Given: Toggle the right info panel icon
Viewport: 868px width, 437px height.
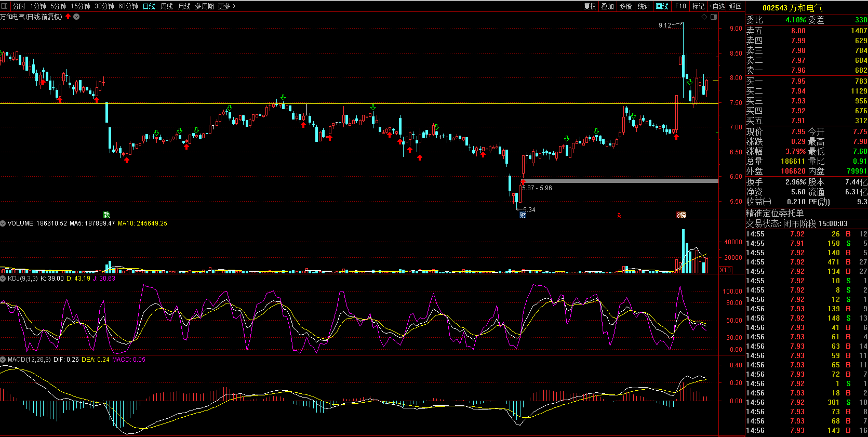Looking at the screenshot, I should 714,17.
